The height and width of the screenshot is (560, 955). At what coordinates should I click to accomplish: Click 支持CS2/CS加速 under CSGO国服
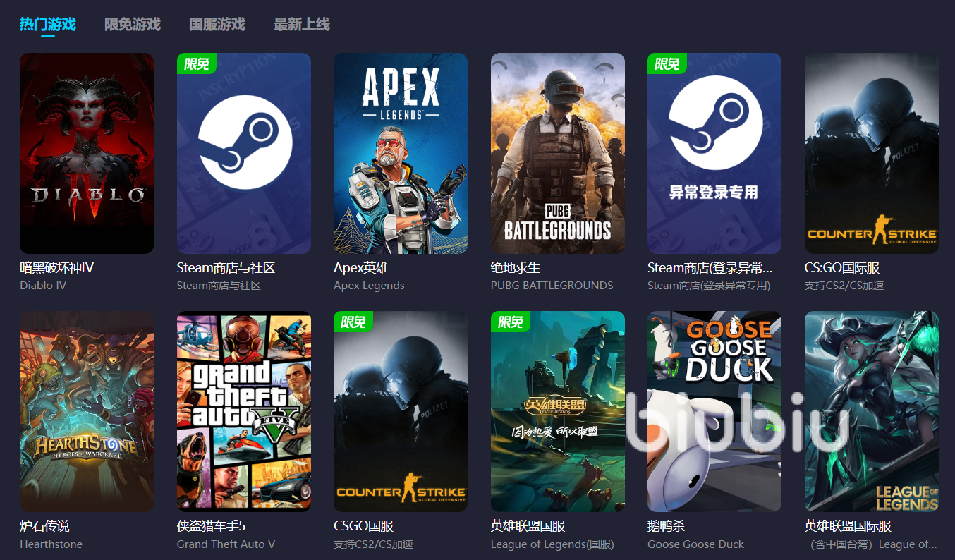click(373, 544)
